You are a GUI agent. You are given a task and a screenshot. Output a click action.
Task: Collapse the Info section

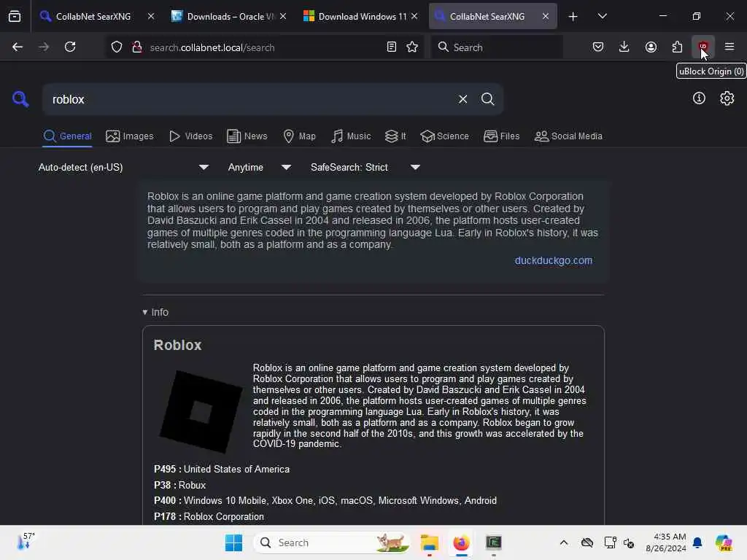tap(155, 312)
